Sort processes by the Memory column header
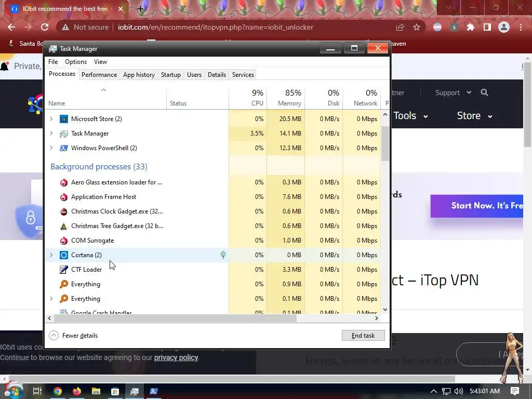The width and height of the screenshot is (532, 399). pos(286,98)
